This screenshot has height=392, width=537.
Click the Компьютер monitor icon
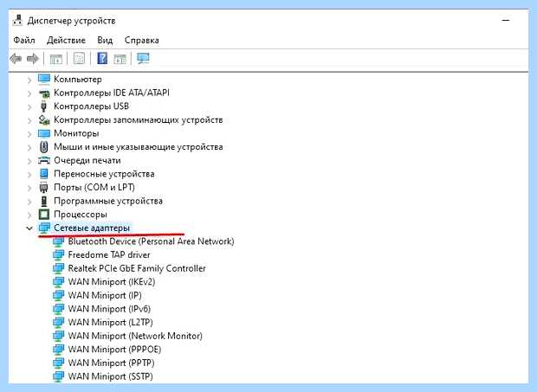pos(44,79)
